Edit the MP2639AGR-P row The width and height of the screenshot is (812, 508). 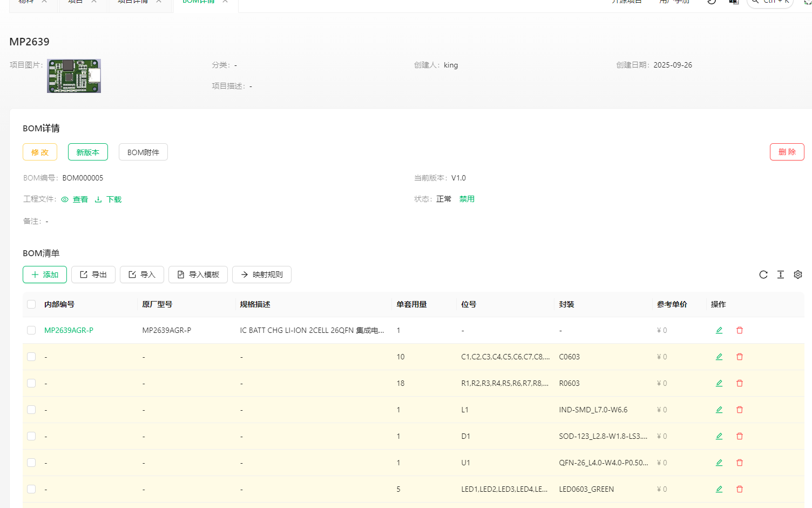(719, 330)
